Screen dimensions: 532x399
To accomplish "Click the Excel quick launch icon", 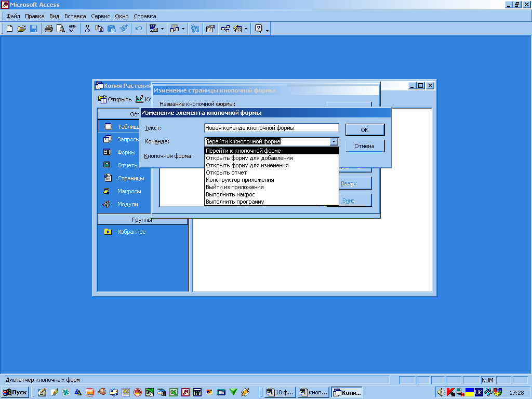I will tap(174, 392).
